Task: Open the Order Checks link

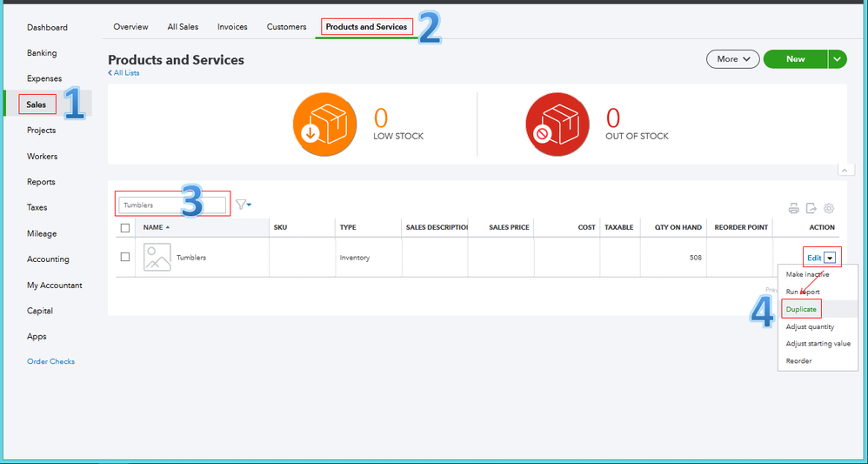Action: (x=51, y=361)
